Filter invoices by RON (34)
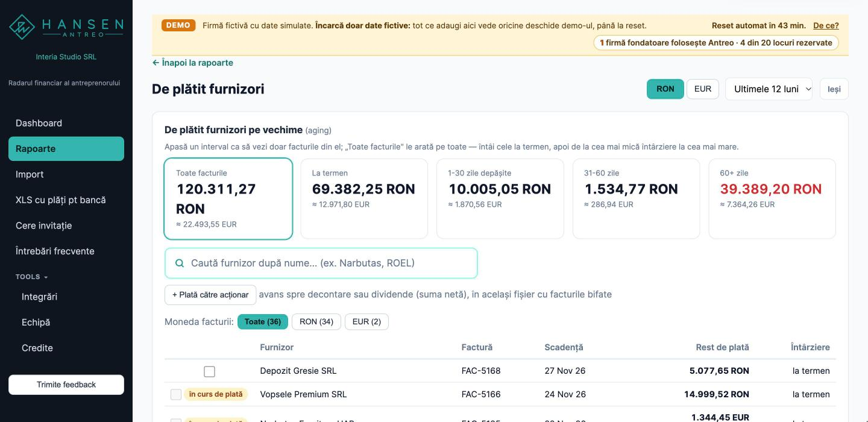868x422 pixels. pyautogui.click(x=316, y=322)
